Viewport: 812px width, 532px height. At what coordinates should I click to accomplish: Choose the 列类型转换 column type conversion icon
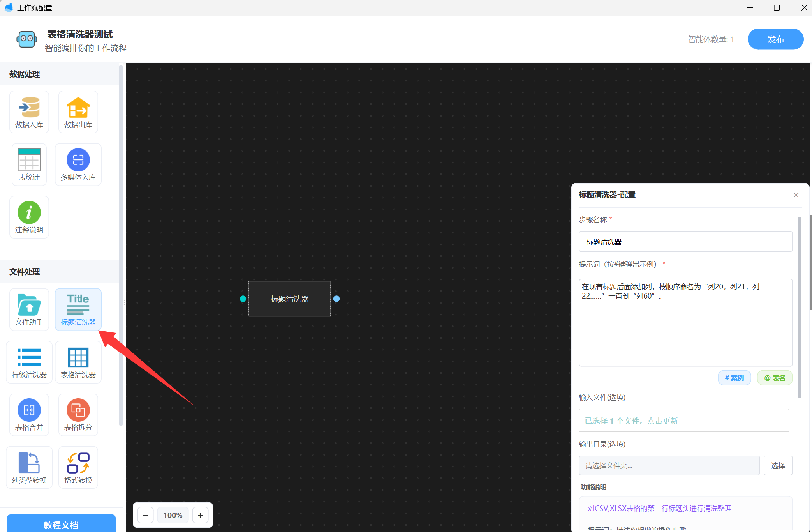coord(29,467)
